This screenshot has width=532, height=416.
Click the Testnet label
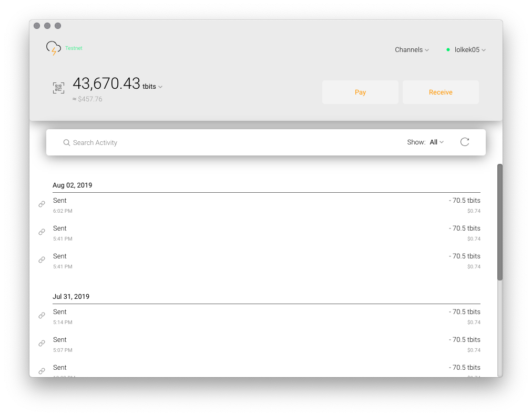coord(74,48)
